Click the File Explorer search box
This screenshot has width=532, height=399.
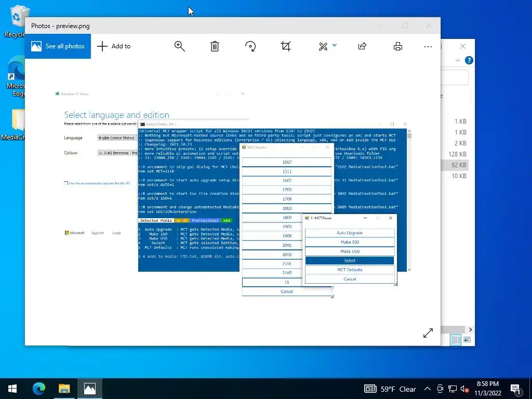455,78
